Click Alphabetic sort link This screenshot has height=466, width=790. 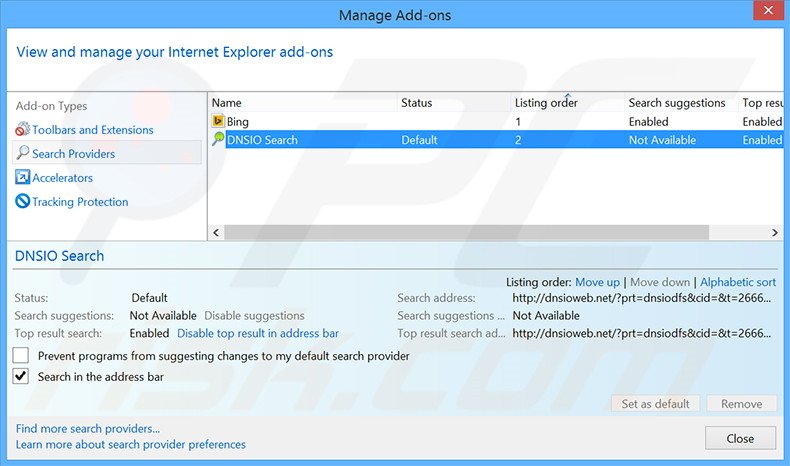coord(737,283)
